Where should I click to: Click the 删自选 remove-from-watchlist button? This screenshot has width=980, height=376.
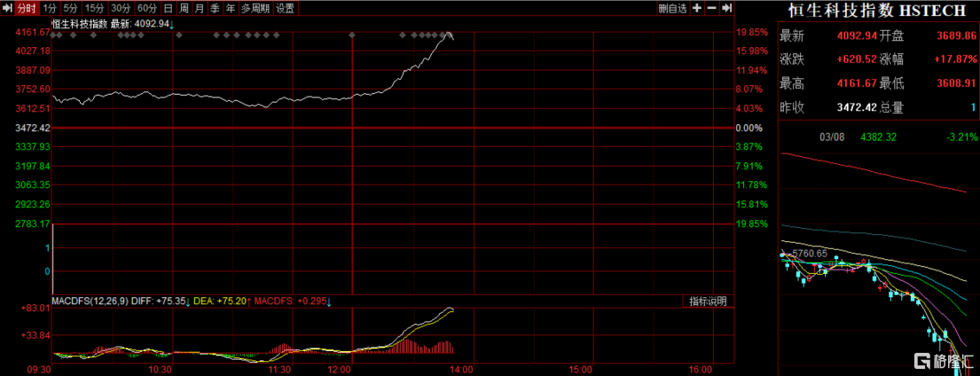(673, 8)
